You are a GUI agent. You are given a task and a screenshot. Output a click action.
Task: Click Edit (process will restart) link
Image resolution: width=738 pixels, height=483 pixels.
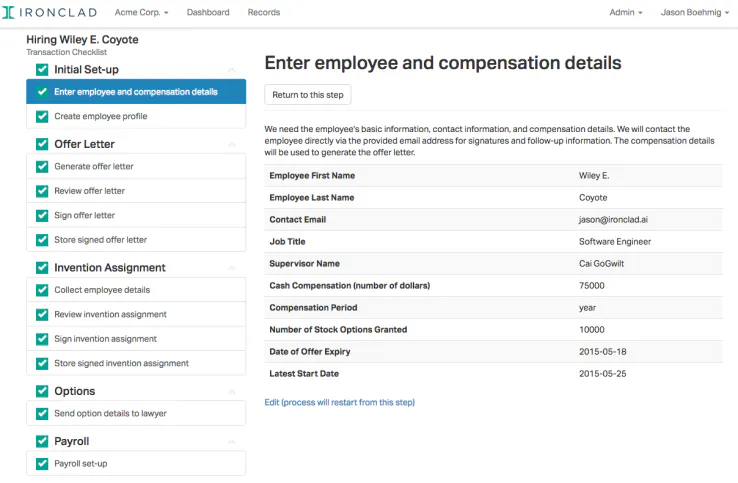(339, 402)
